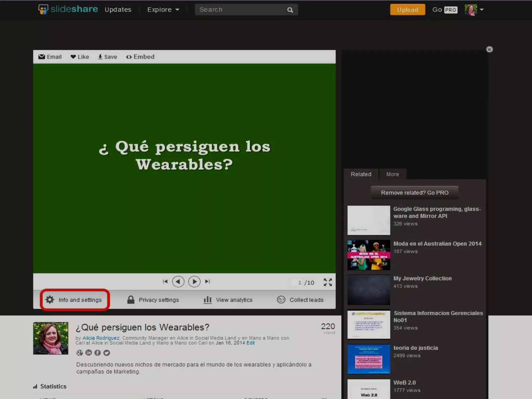Viewport: 532px width, 399px height.
Task: Skip to the last slide
Action: point(208,282)
